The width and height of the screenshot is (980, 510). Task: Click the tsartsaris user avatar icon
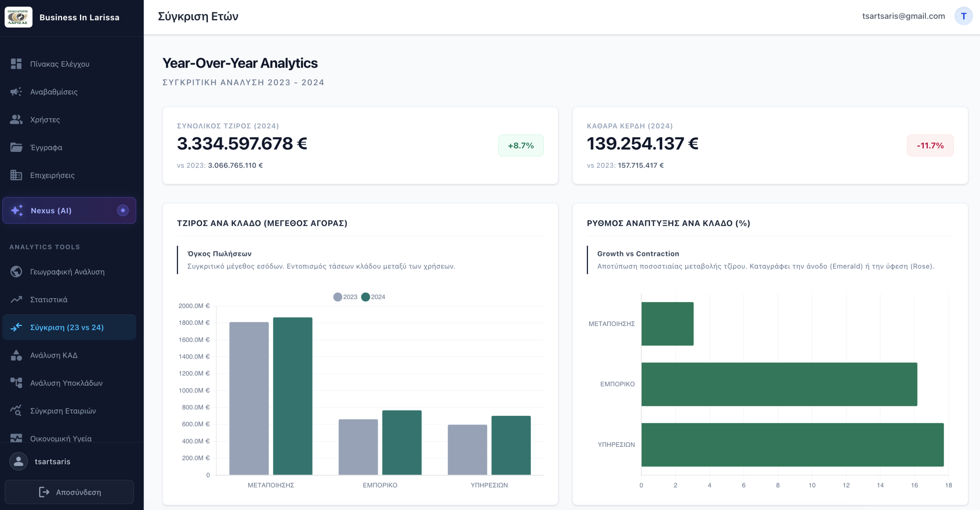tap(18, 461)
